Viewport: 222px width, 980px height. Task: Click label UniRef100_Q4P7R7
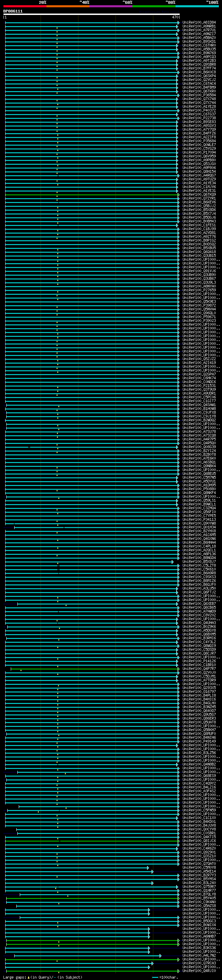coord(199,669)
